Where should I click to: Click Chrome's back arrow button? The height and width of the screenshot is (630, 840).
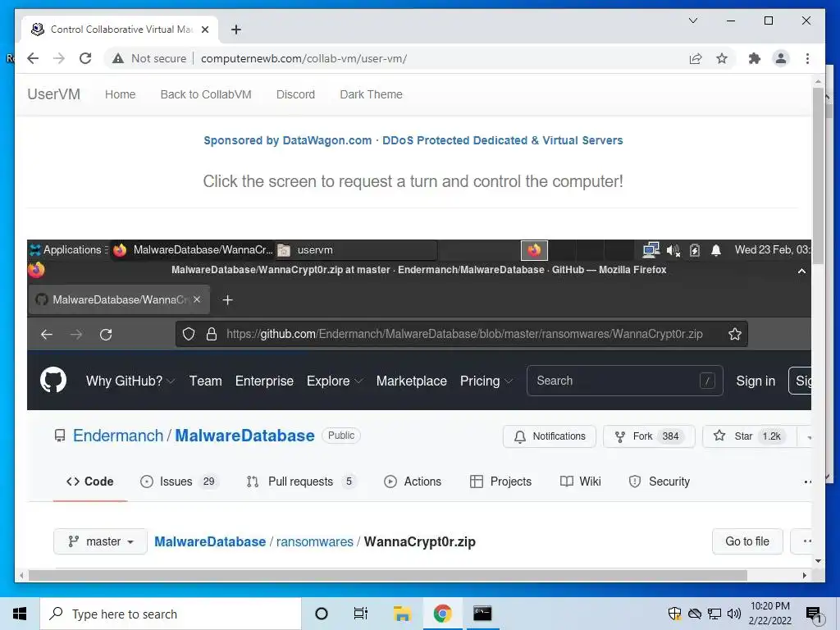tap(33, 58)
